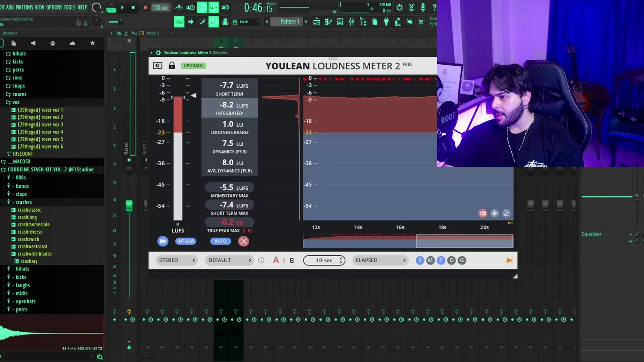Open Youlean mini view icon beside lock
This screenshot has width=644, height=362.
157,66
